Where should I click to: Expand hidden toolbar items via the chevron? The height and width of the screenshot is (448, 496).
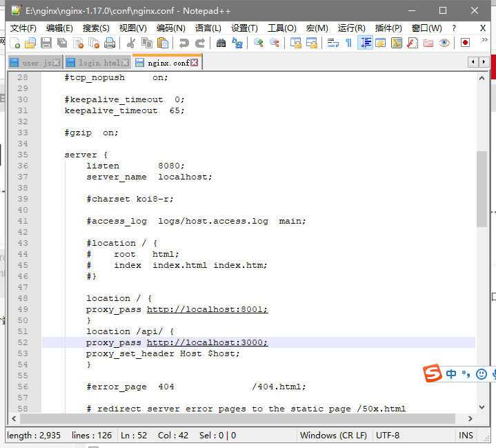click(x=484, y=40)
